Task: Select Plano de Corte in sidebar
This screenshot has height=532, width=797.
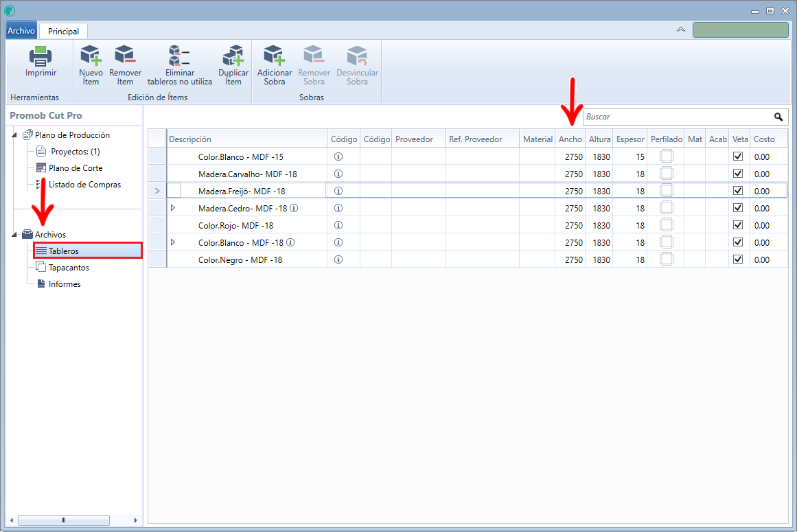Action: click(76, 168)
